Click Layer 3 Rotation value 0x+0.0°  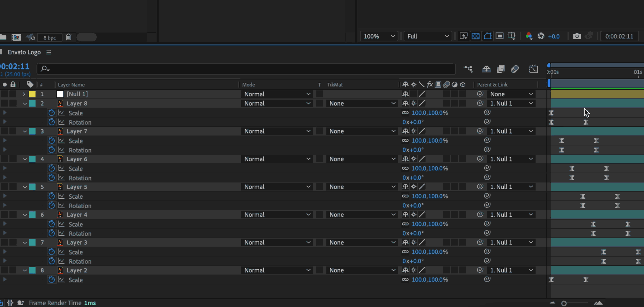[413, 261]
